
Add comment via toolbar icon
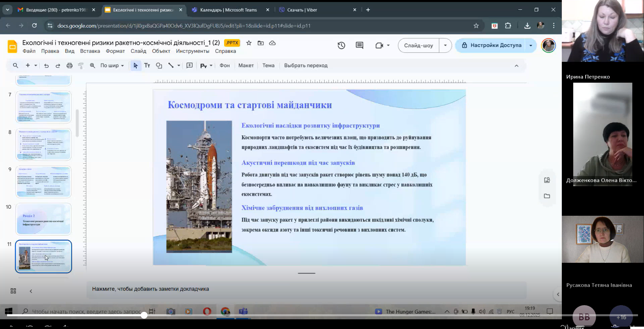coord(190,66)
